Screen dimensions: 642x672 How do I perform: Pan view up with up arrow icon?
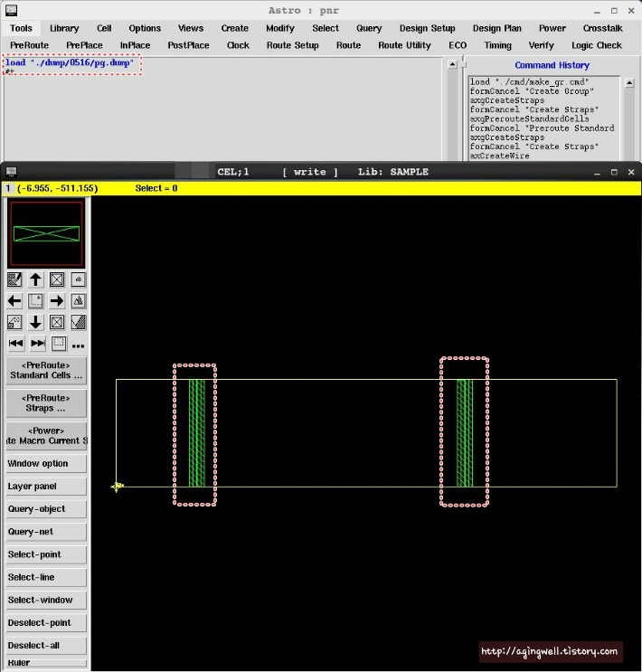pyautogui.click(x=35, y=279)
